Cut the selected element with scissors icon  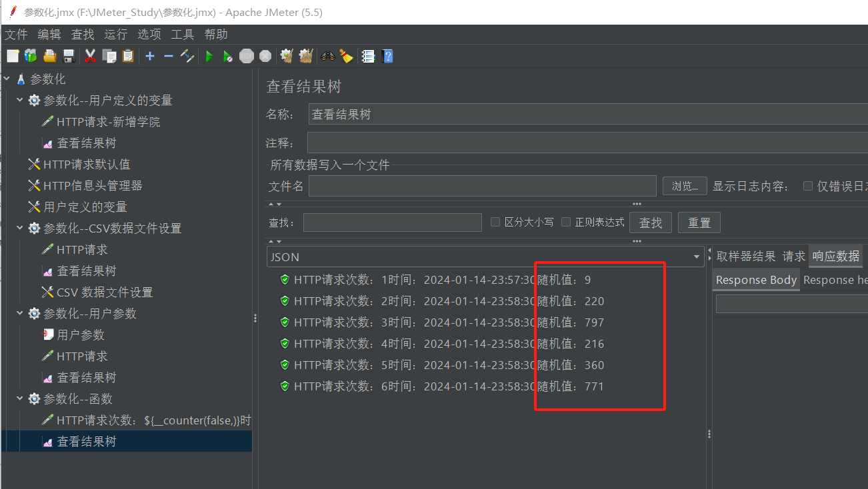[91, 57]
